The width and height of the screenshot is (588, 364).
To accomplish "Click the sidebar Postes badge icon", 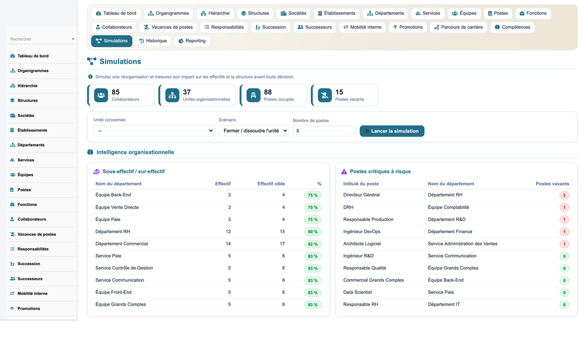I will [12, 190].
